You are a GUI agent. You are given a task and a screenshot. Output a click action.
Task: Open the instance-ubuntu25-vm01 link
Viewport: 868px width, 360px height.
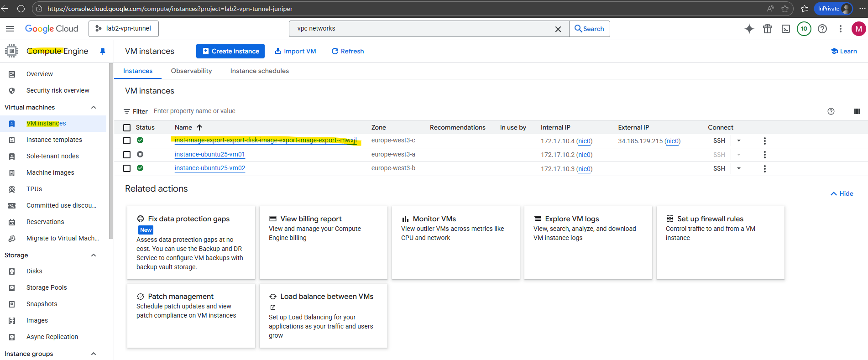coord(210,154)
